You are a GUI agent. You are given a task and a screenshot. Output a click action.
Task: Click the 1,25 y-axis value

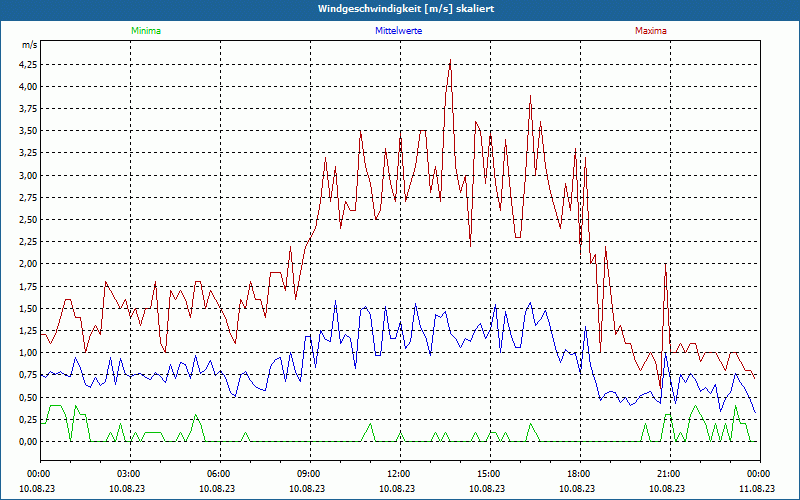click(28, 331)
